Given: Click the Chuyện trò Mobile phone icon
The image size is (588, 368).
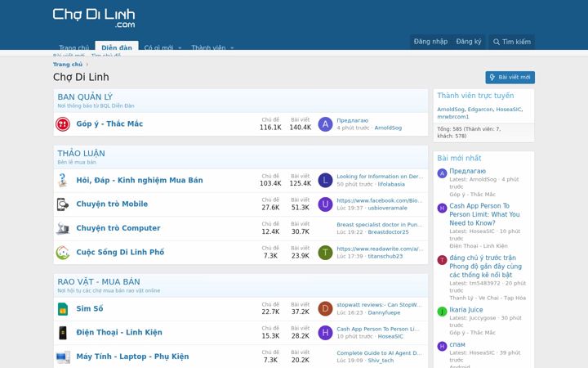Looking at the screenshot, I should 63,204.
